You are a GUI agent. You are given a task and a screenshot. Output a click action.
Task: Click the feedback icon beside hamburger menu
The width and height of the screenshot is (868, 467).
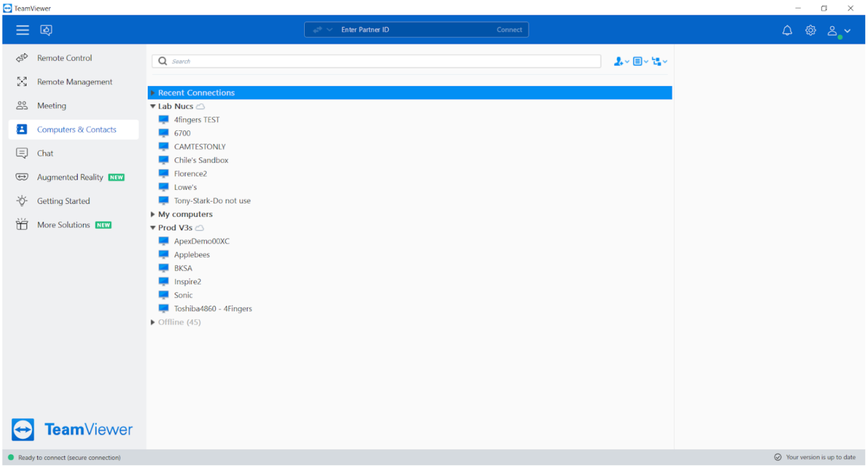point(46,30)
